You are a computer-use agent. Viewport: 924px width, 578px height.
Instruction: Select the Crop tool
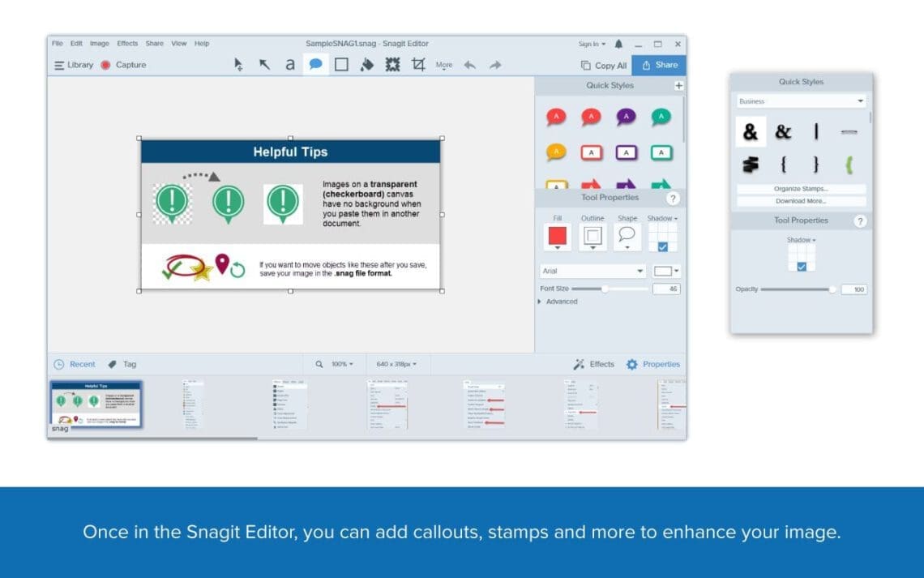pos(419,65)
